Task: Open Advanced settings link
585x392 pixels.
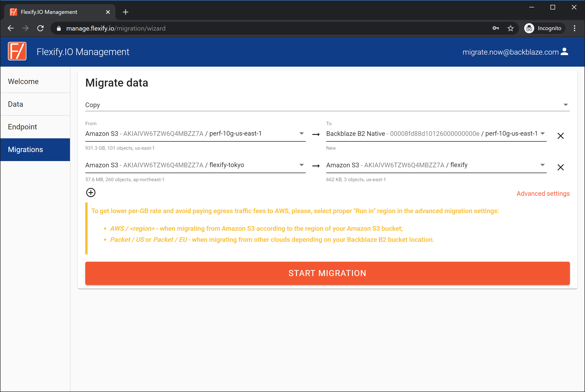Action: pos(543,193)
